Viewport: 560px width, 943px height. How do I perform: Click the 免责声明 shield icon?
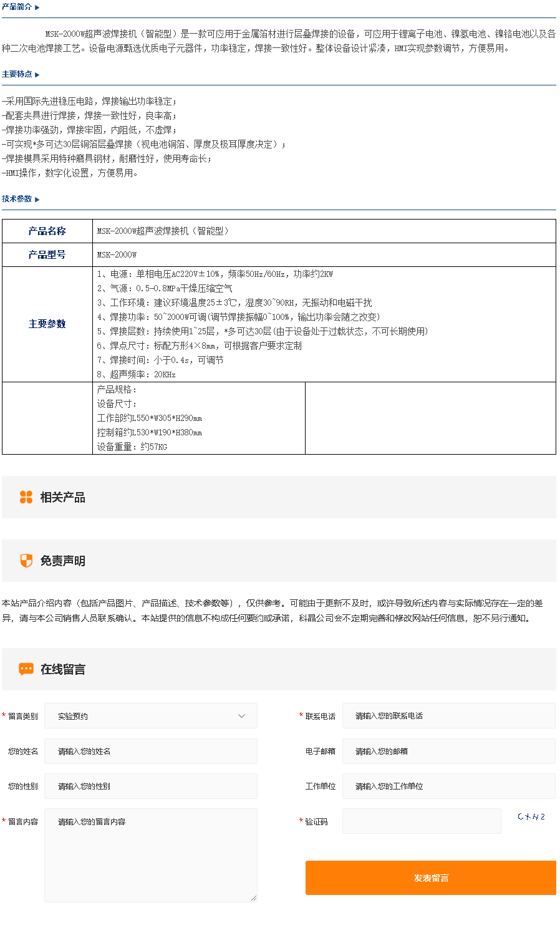[x=26, y=561]
